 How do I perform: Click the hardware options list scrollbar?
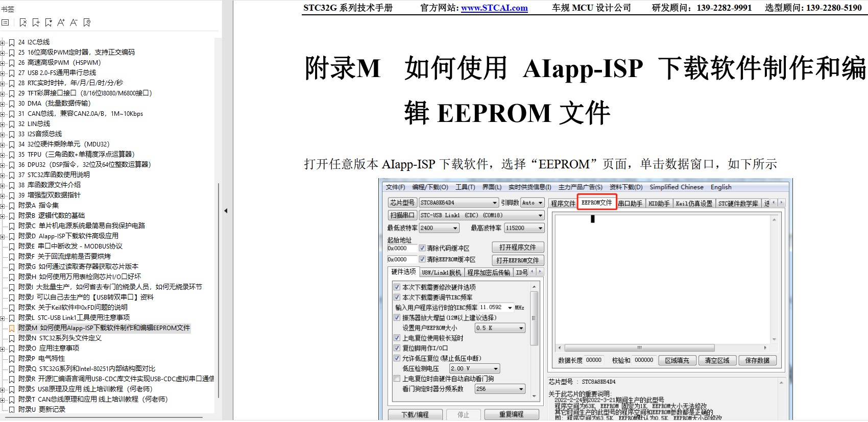(x=534, y=319)
